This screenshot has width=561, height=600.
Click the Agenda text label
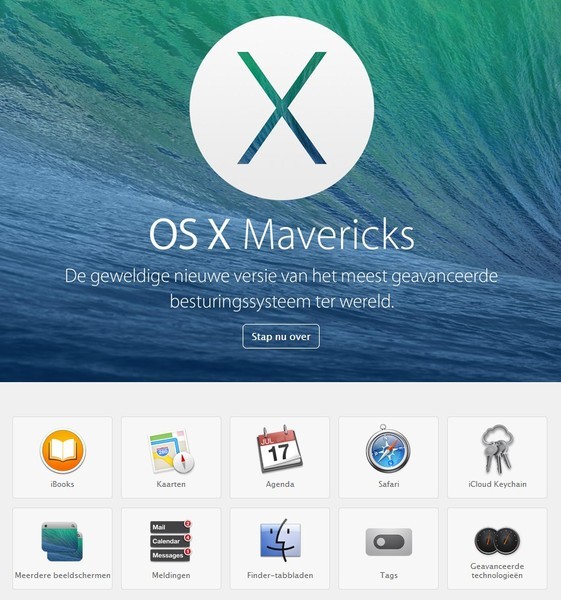point(280,484)
